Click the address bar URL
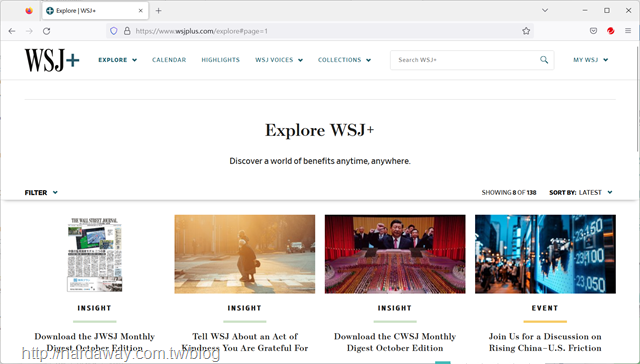 coord(202,31)
